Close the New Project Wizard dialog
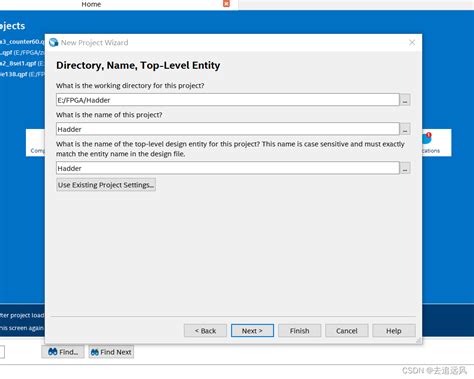The width and height of the screenshot is (474, 379). tap(412, 42)
